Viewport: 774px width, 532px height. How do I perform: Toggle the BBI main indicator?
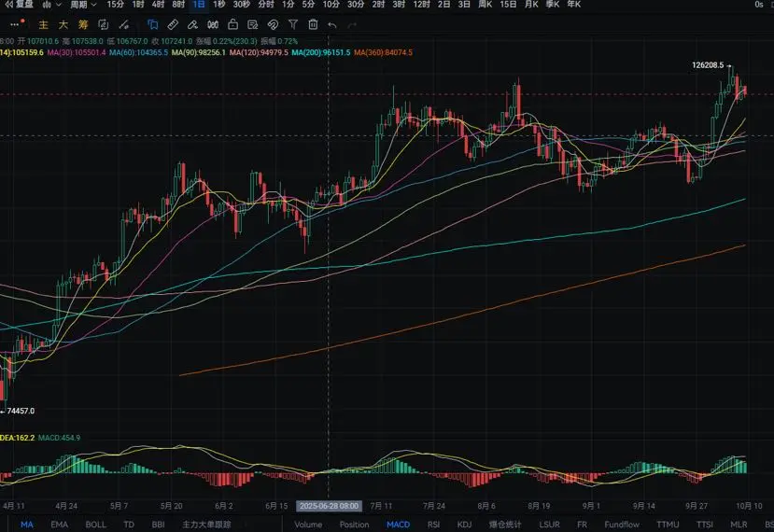[159, 525]
